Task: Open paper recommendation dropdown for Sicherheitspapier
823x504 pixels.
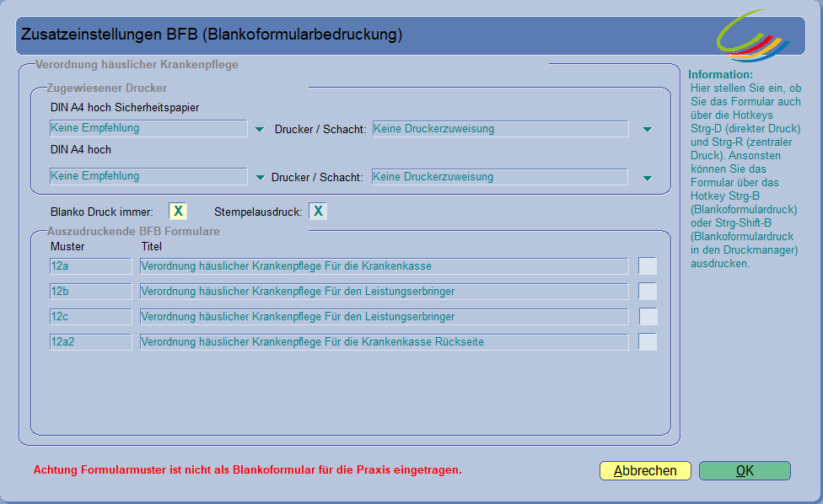Action: point(260,130)
